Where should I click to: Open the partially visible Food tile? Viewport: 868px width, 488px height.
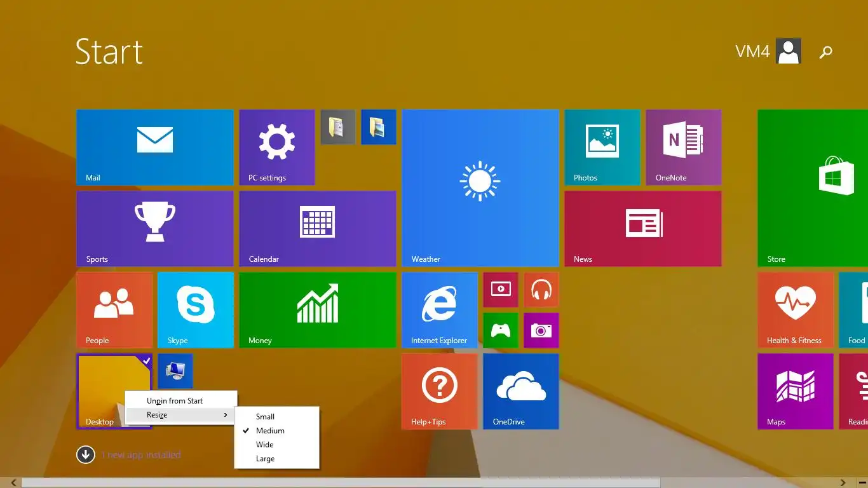pyautogui.click(x=853, y=310)
